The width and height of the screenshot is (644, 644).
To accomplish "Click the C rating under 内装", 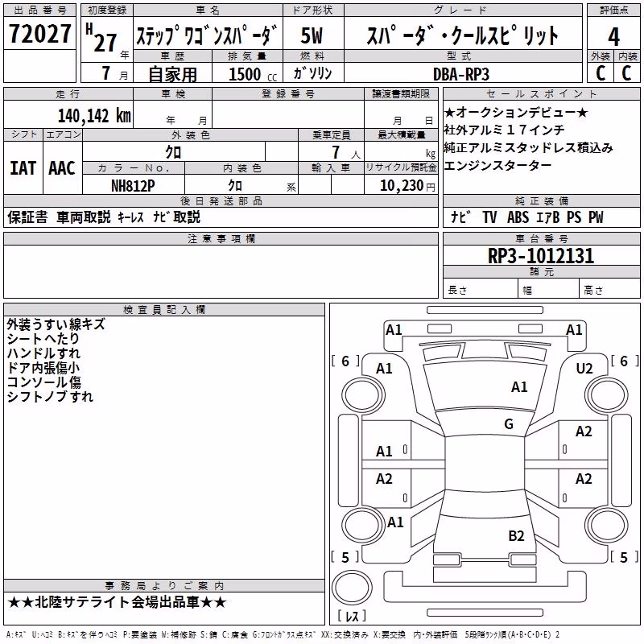I will pyautogui.click(x=626, y=73).
